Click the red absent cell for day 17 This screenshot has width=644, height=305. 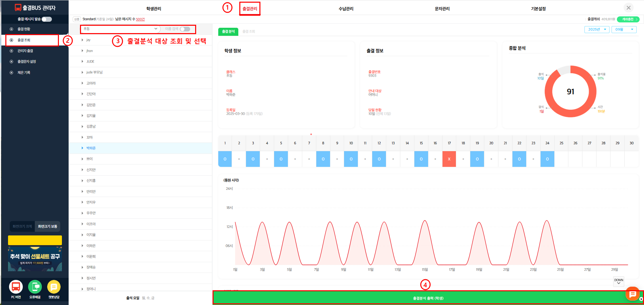click(449, 159)
